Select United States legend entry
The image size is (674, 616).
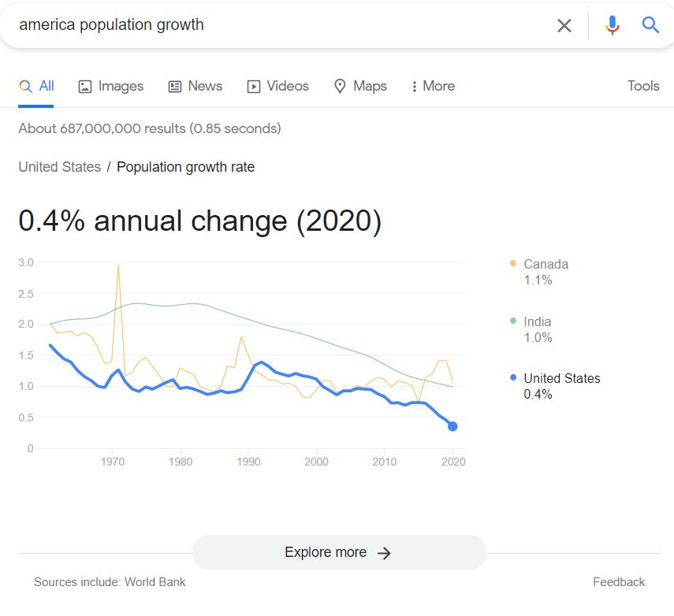[x=555, y=386]
